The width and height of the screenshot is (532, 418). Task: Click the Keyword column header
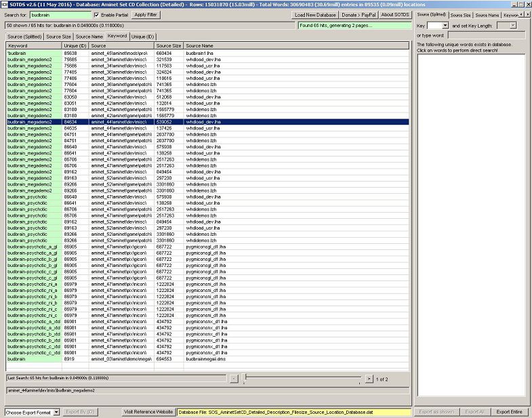click(x=34, y=45)
